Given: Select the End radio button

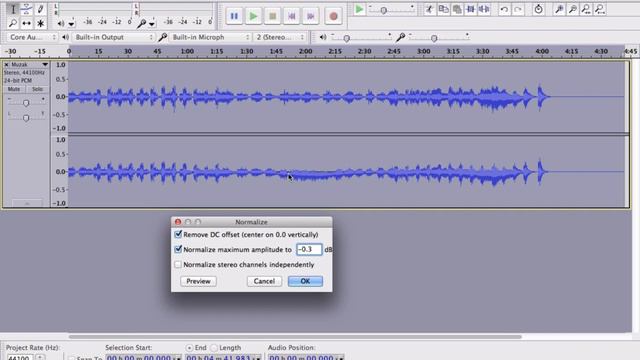Looking at the screenshot, I should 189,348.
